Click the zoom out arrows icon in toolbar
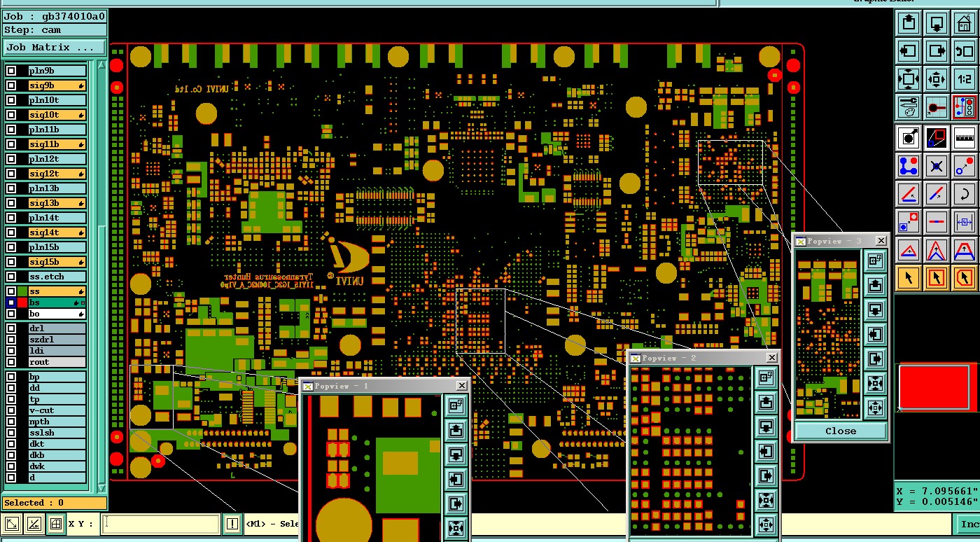Image resolution: width=980 pixels, height=542 pixels. click(x=937, y=78)
